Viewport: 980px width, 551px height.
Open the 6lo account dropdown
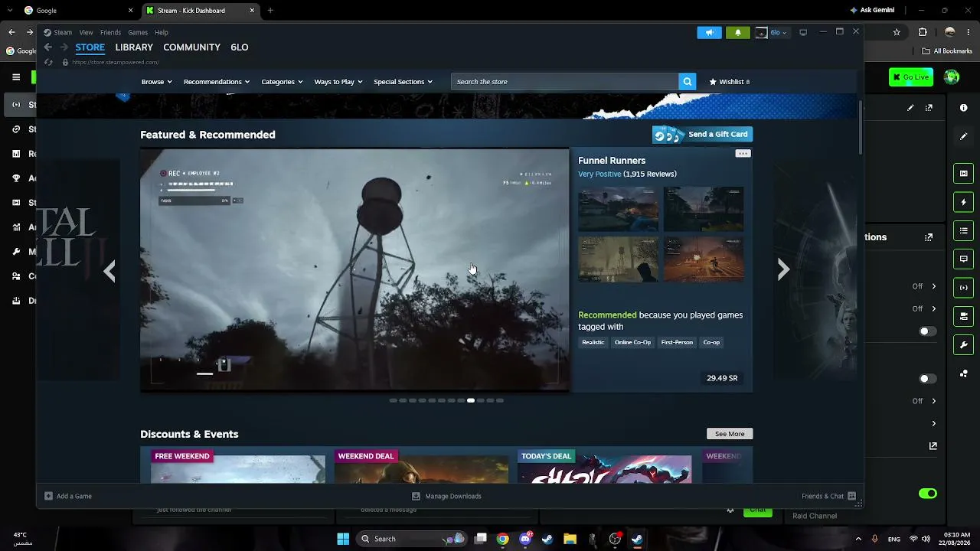(772, 32)
